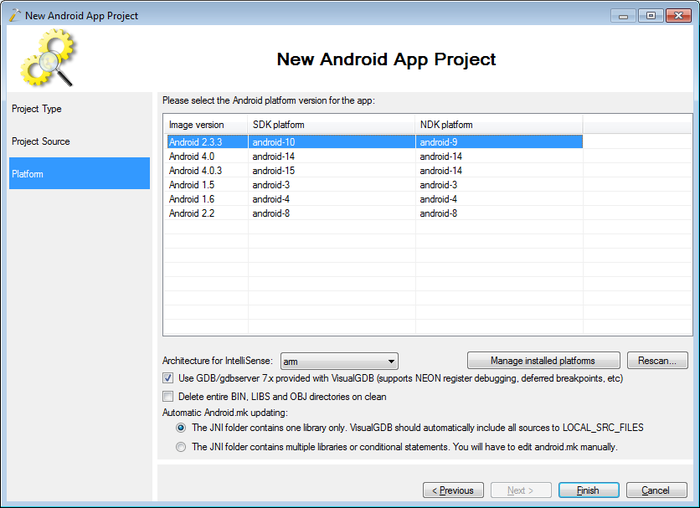Screen dimensions: 700x508
Task: Select JNI folder contains one library only
Action: click(181, 428)
